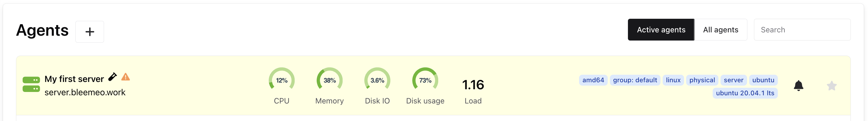Click the CPU 12% gauge

(281, 80)
